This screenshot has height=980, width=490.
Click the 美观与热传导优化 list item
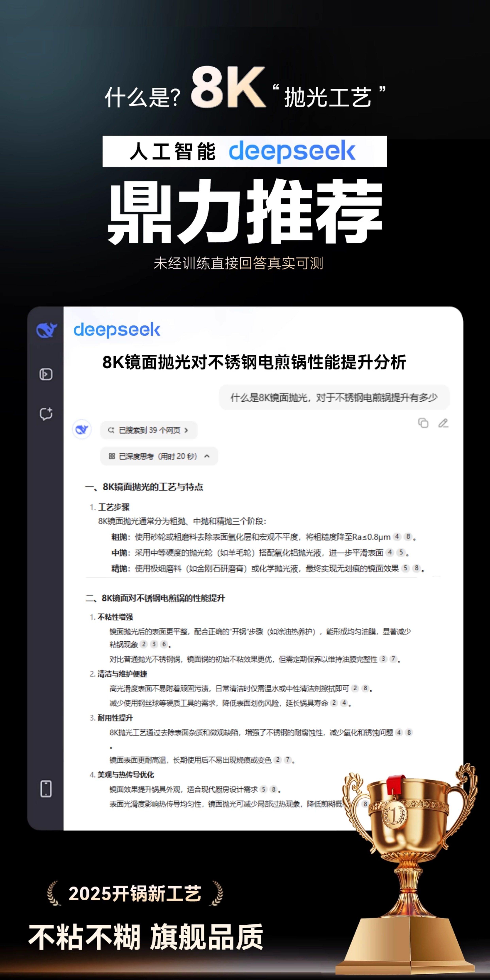(x=126, y=775)
